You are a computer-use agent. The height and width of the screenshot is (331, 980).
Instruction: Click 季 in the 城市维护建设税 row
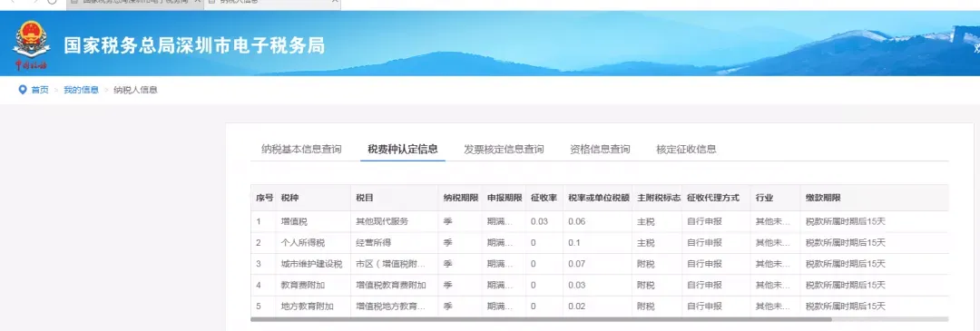[447, 264]
